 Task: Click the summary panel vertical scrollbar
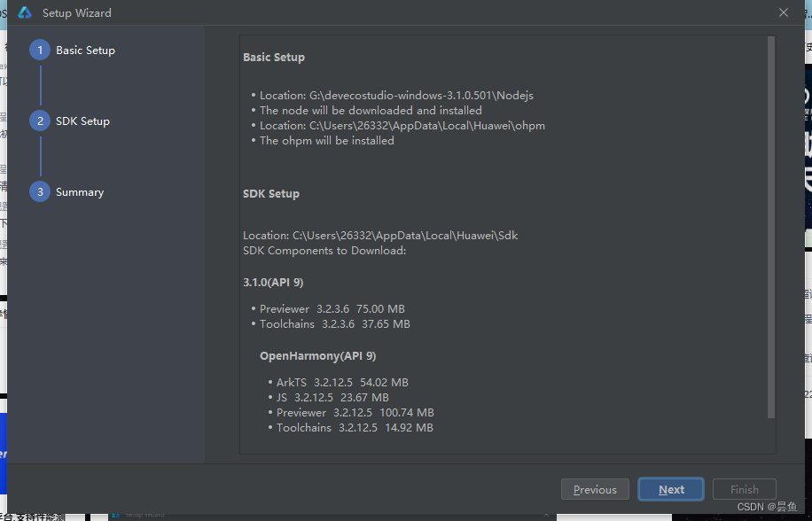pyautogui.click(x=771, y=227)
